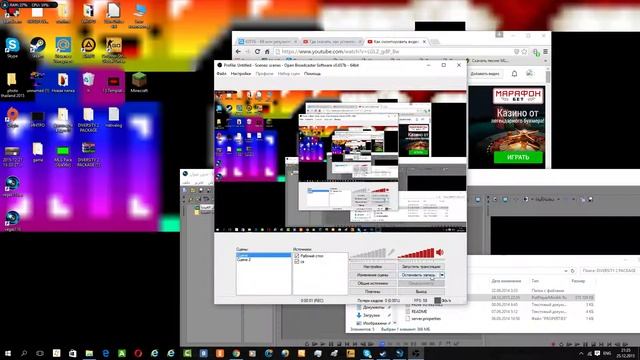Switch to the second Chrome tab
This screenshot has height=360, width=640.
[x=331, y=42]
